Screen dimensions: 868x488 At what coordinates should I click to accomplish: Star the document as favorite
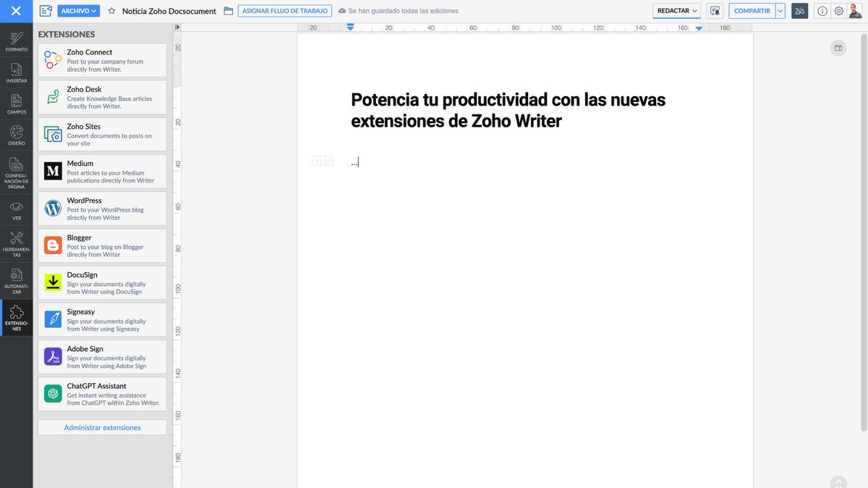coord(111,11)
